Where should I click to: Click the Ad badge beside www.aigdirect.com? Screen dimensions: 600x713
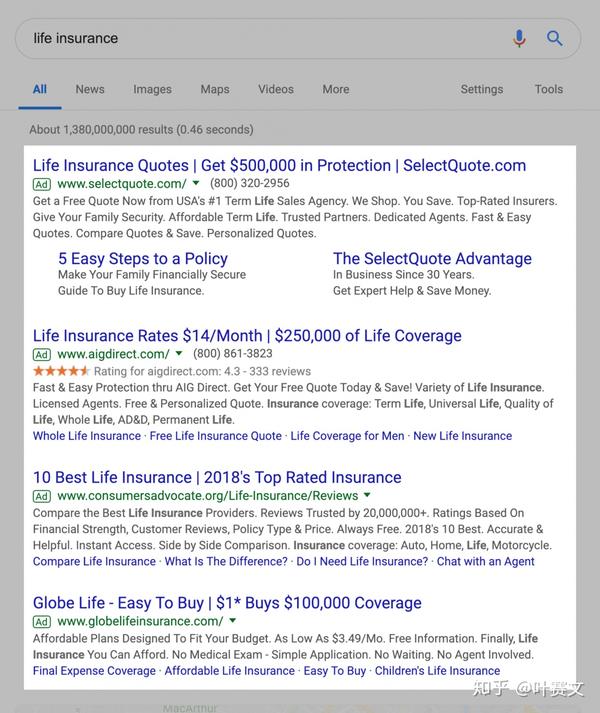click(41, 354)
